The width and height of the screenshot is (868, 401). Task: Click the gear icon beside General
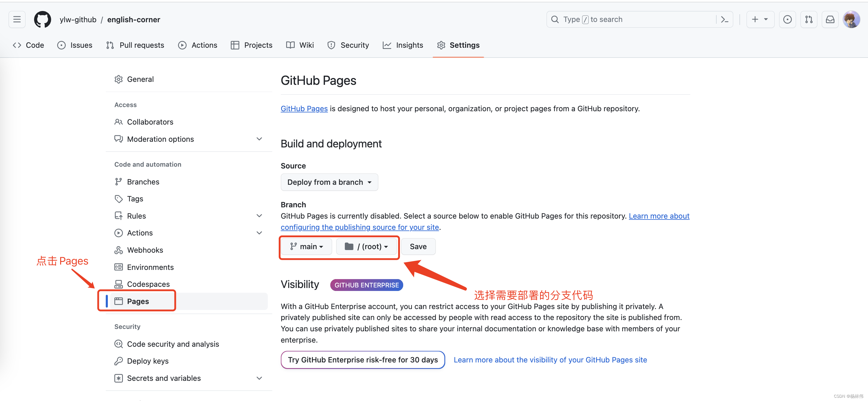pyautogui.click(x=118, y=79)
